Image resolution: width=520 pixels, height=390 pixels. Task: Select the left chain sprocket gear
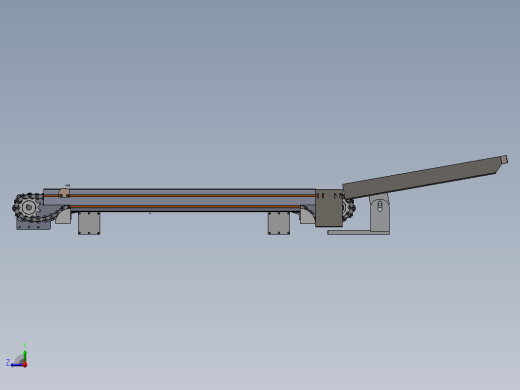(29, 207)
